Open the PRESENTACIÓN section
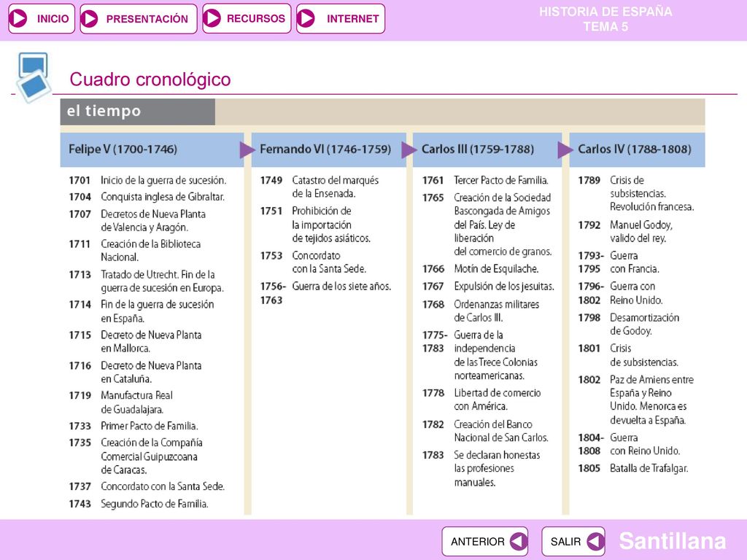Screen dimensions: 747x560 click(x=138, y=18)
